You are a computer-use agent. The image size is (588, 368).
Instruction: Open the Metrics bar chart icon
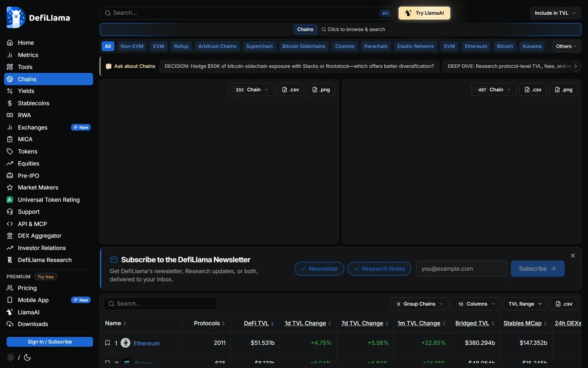pos(10,55)
